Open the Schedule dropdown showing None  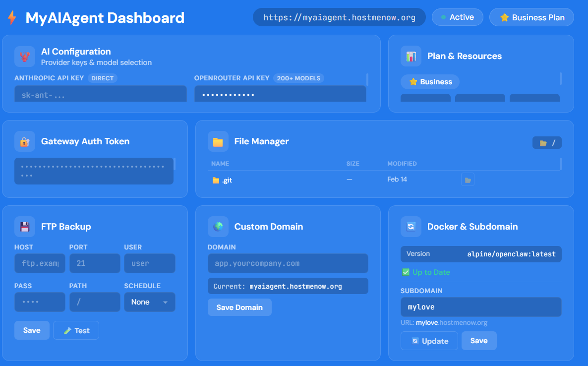(x=149, y=302)
